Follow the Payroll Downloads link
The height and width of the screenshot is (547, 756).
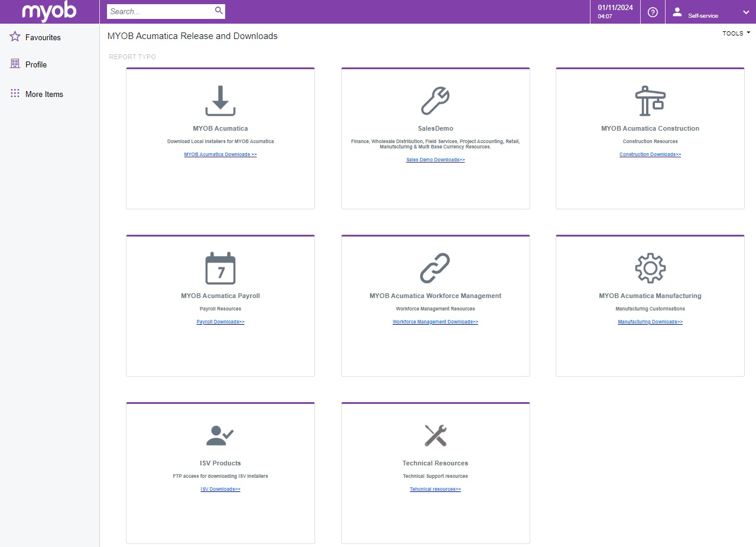[220, 322]
